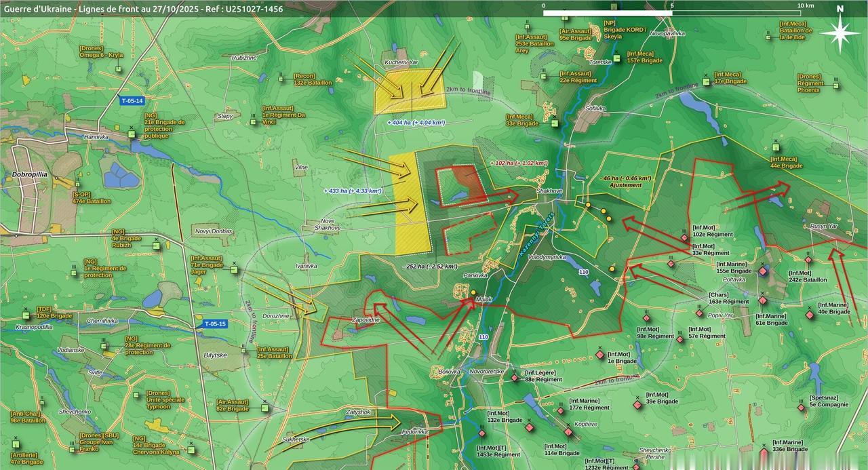Select the 82e Brigade air assault marker
The image size is (868, 470).
[263, 409]
